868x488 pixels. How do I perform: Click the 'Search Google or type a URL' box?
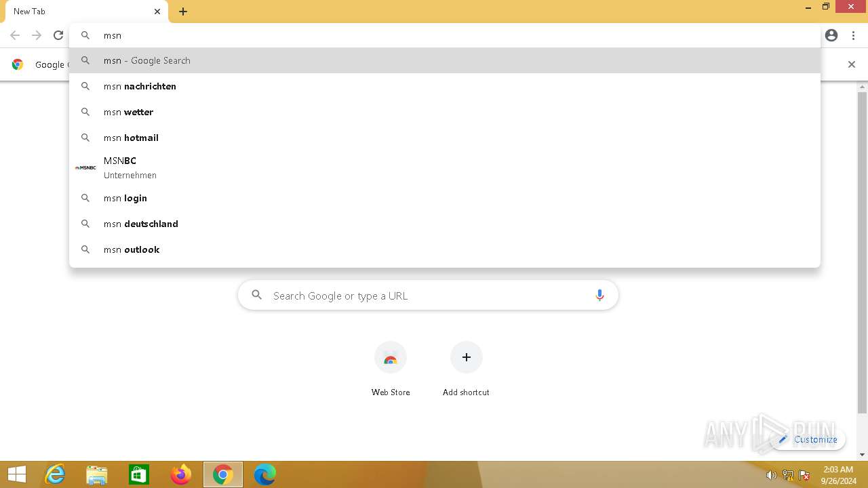pyautogui.click(x=428, y=296)
